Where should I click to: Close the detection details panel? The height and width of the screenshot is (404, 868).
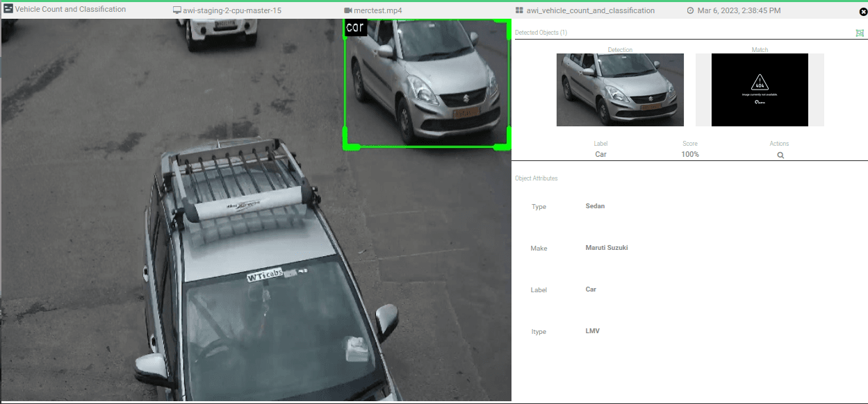click(863, 11)
